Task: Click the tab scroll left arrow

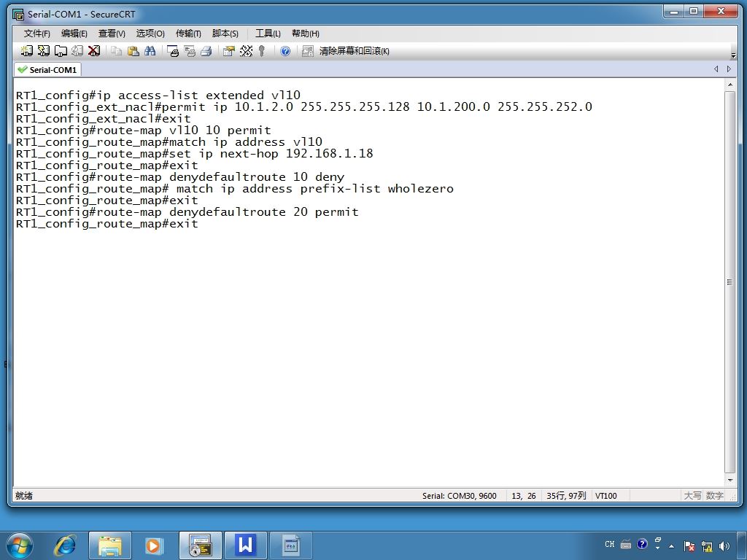Action: [716, 69]
